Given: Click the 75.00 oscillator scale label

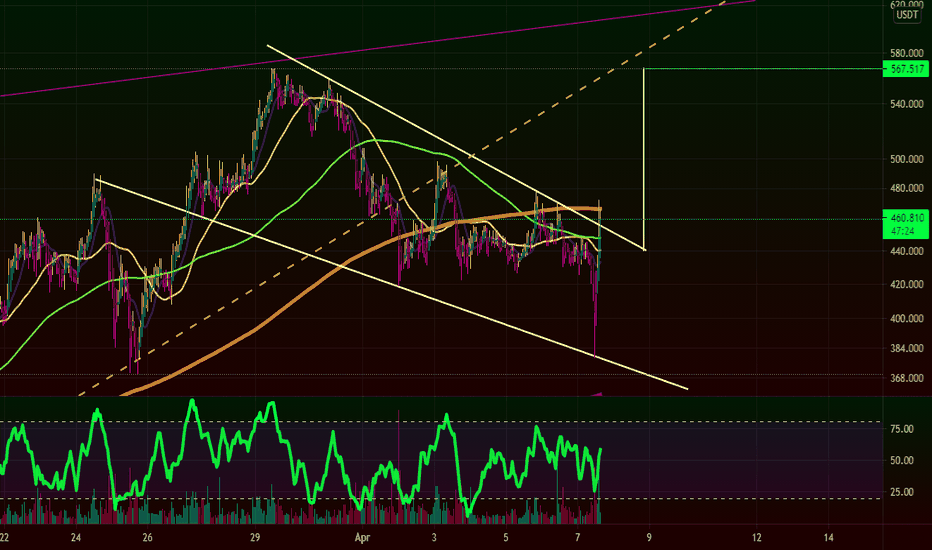Looking at the screenshot, I should [902, 429].
